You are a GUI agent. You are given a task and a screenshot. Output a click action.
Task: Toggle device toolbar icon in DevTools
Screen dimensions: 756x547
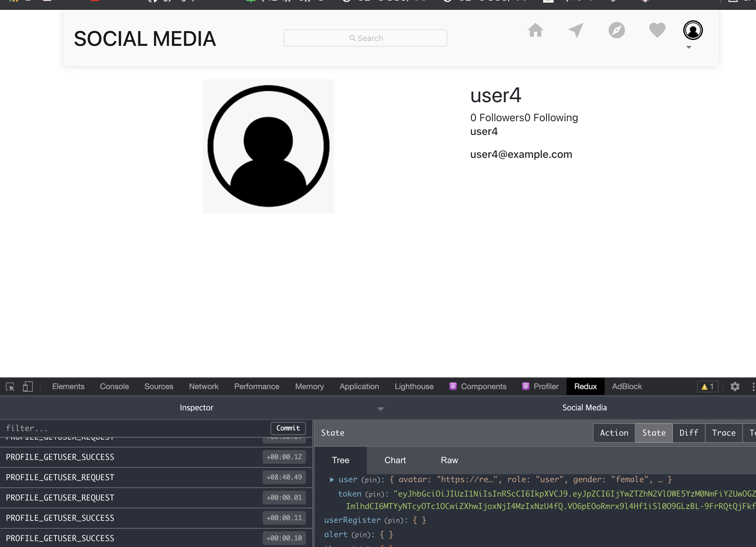point(28,387)
